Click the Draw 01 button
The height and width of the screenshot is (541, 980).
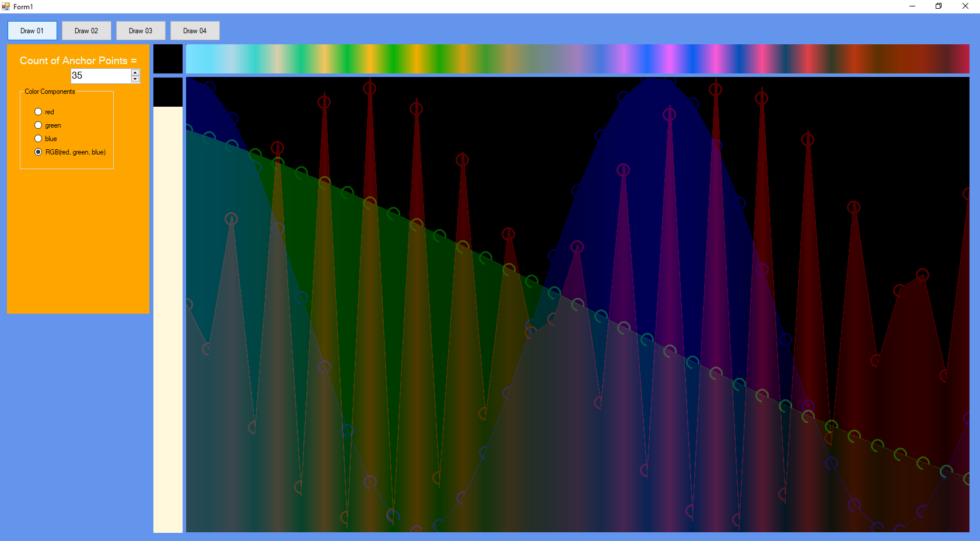point(32,31)
